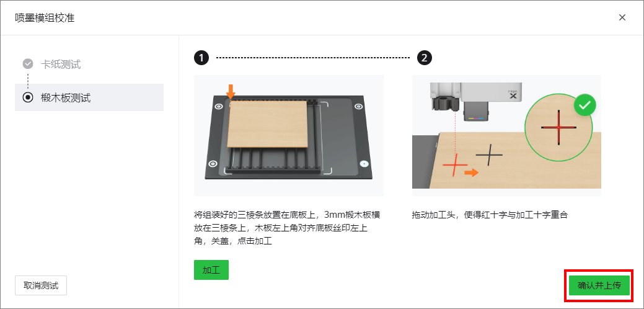Click 确认并上传 to upload calibration
644x309 pixels.
tap(599, 285)
